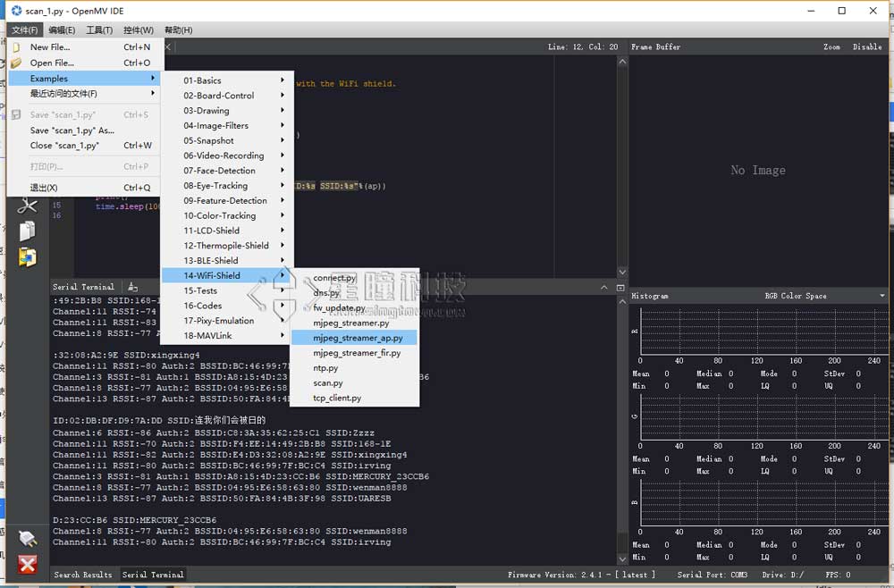Open the scan.py example
The image size is (894, 588).
[x=354, y=382]
